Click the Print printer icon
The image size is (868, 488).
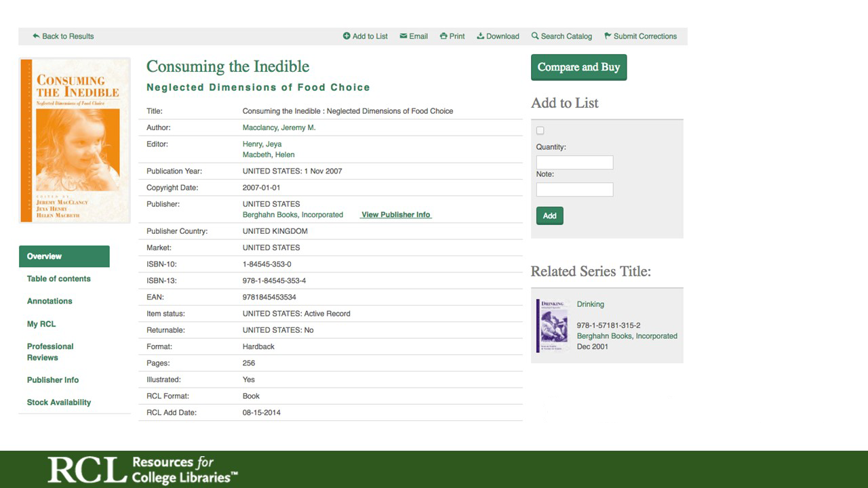[x=443, y=36]
